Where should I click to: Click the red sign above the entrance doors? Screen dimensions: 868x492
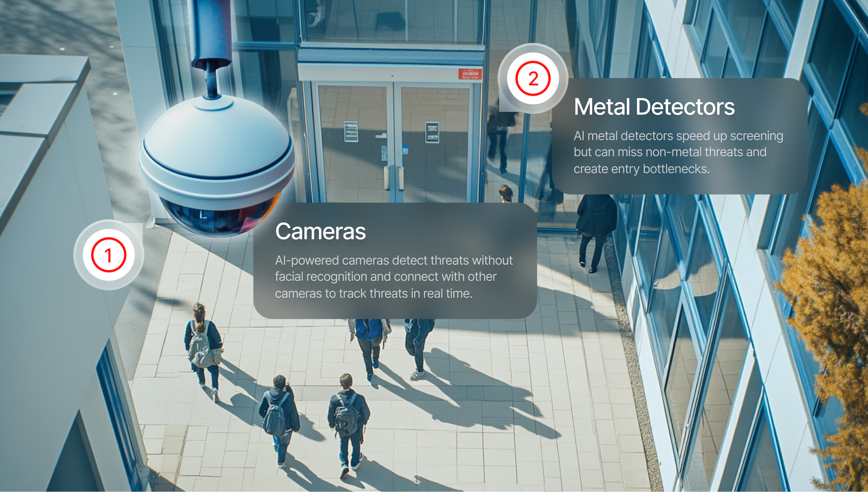470,74
